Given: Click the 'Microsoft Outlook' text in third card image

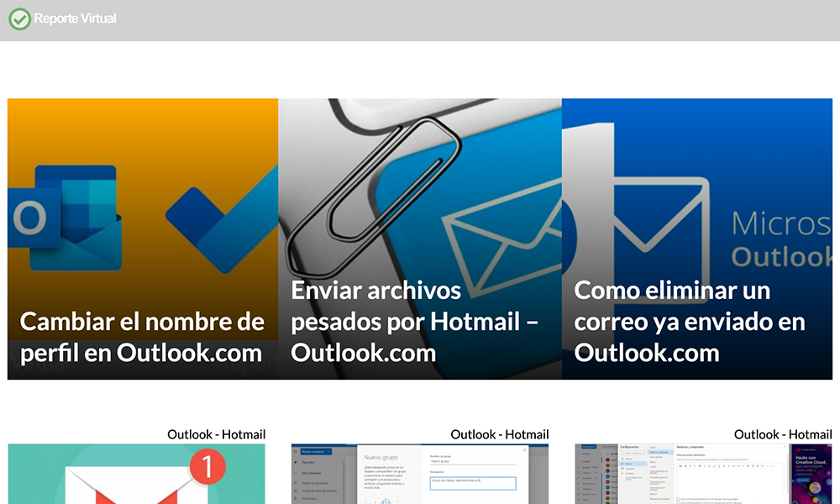Looking at the screenshot, I should [781, 239].
